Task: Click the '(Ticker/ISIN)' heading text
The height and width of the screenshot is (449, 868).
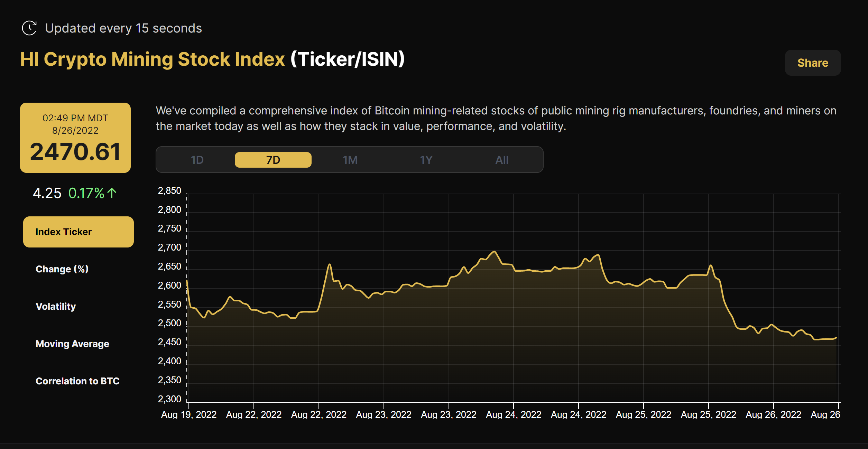Action: [x=348, y=59]
